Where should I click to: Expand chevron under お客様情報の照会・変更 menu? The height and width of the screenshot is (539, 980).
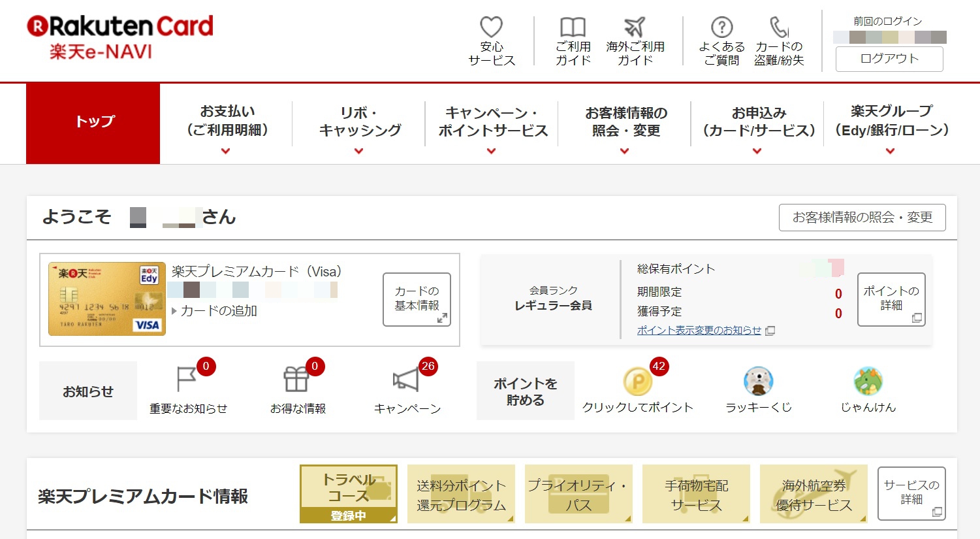[x=625, y=151]
